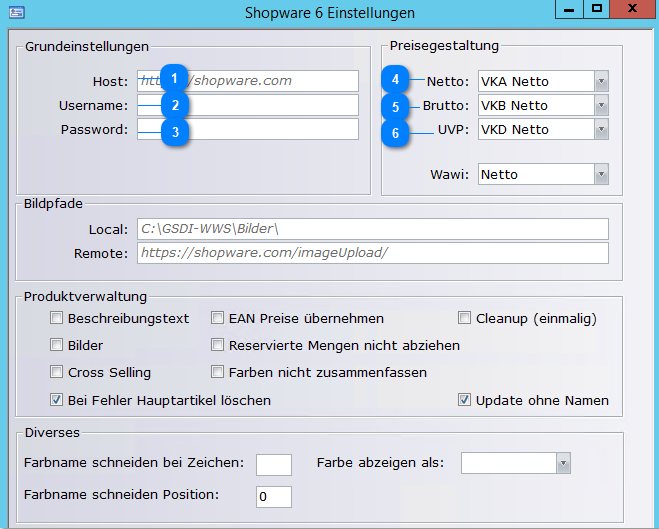This screenshot has width=659, height=529.
Task: Click the 'Bildpfade' group title
Action: pyautogui.click(x=53, y=203)
